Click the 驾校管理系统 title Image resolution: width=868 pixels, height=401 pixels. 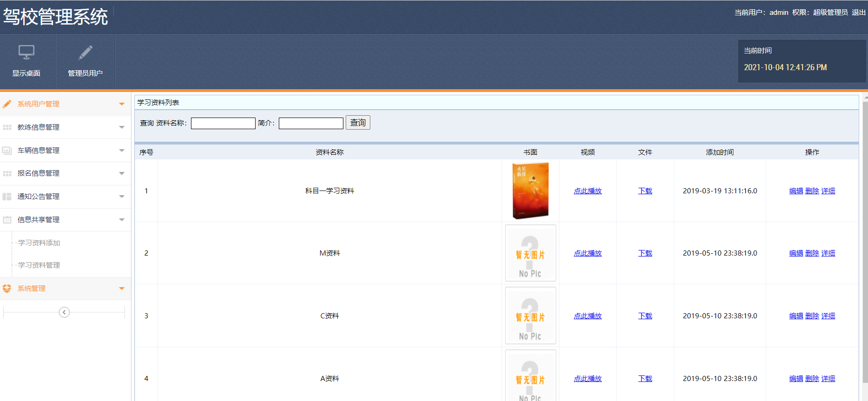(x=55, y=17)
